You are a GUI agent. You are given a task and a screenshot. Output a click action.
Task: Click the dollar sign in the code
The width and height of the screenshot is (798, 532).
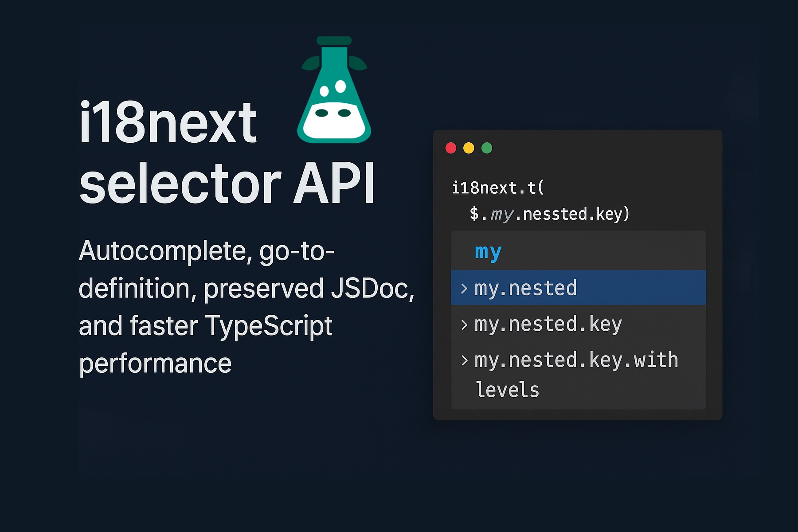(474, 214)
